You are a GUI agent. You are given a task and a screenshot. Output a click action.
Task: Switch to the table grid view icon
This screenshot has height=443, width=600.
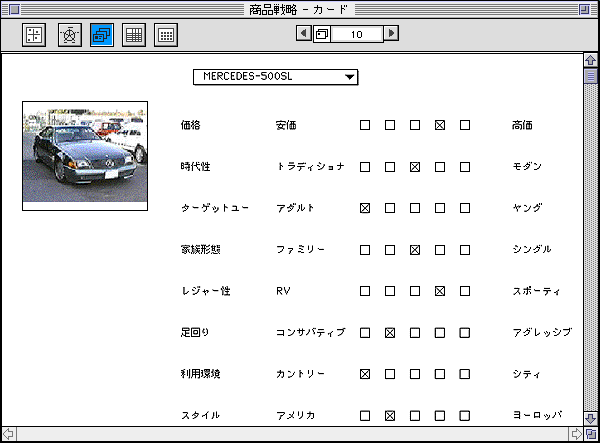click(x=134, y=35)
